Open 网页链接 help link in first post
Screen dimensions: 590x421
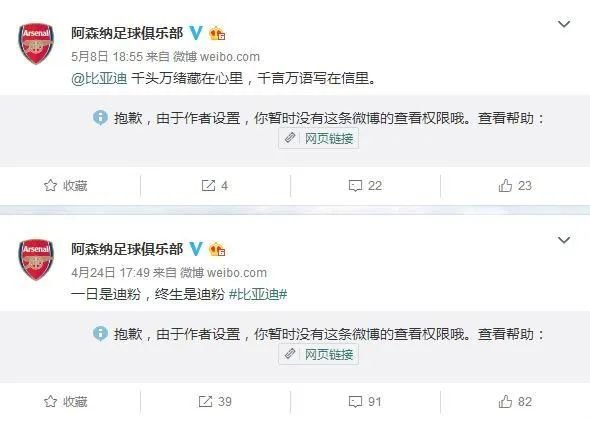click(319, 138)
